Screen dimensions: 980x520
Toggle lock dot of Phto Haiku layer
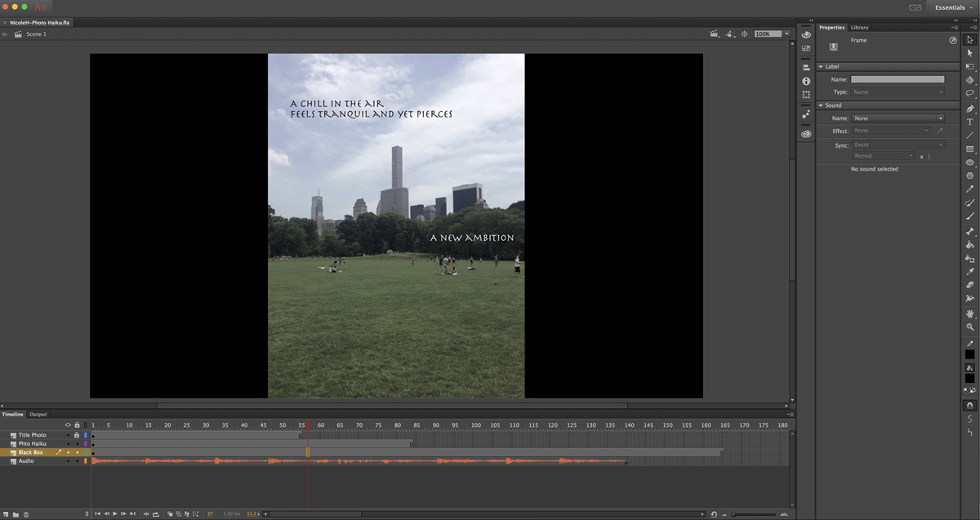click(77, 444)
